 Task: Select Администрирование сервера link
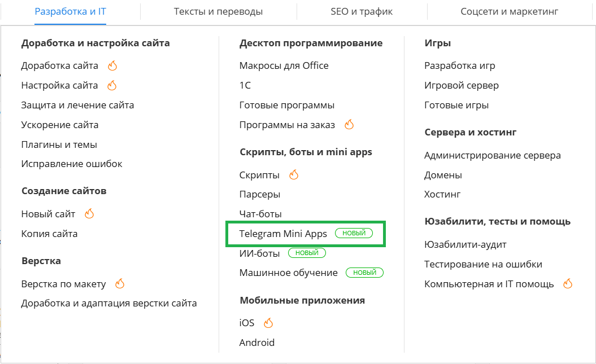point(492,155)
